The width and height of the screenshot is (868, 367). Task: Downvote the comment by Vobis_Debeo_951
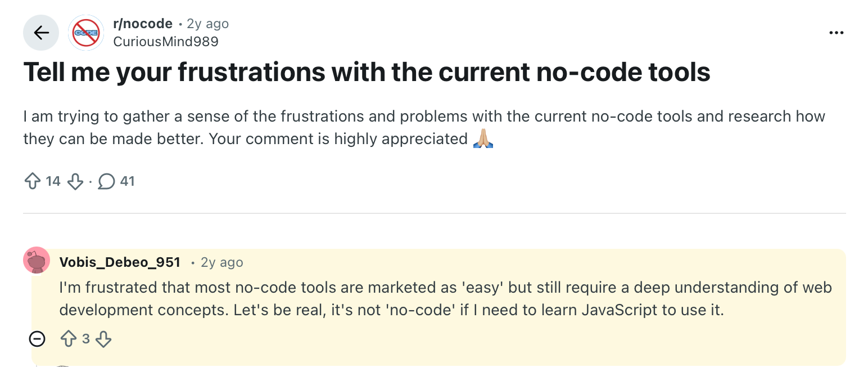click(x=103, y=339)
